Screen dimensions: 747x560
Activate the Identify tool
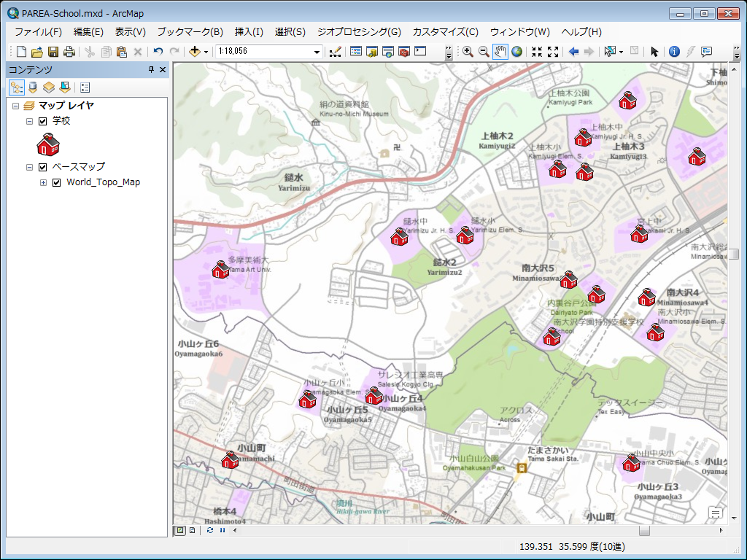click(x=674, y=52)
